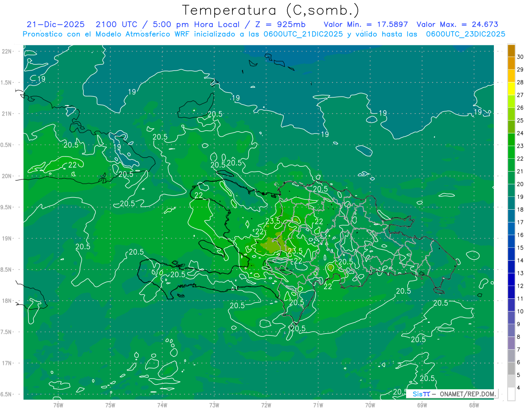Click the 'Valor Min. = 17.5897' readout
Screen dimensions: 532x411
click(366, 24)
